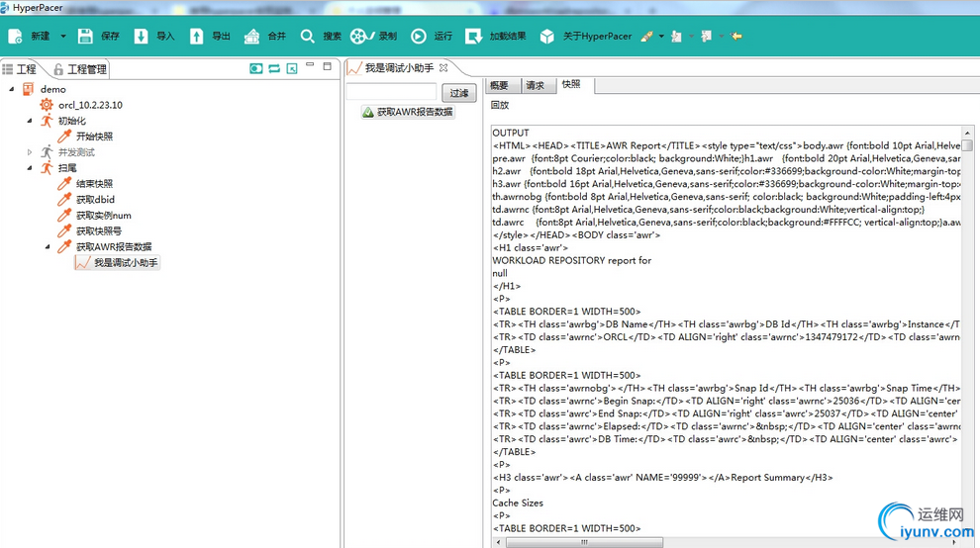Click the 我是调试小助手 editor tab

(x=399, y=67)
